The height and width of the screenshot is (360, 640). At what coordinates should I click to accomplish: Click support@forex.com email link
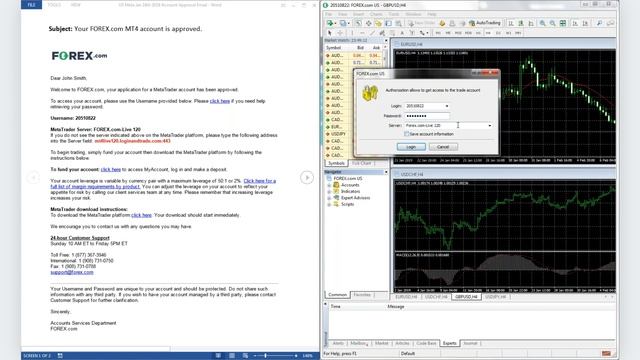coord(72,272)
